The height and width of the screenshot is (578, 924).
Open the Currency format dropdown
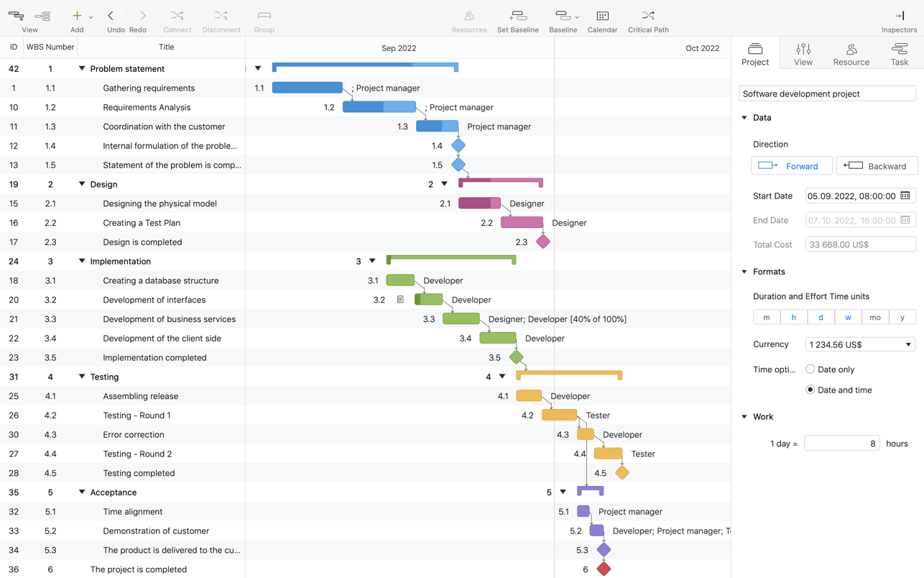[x=860, y=344]
